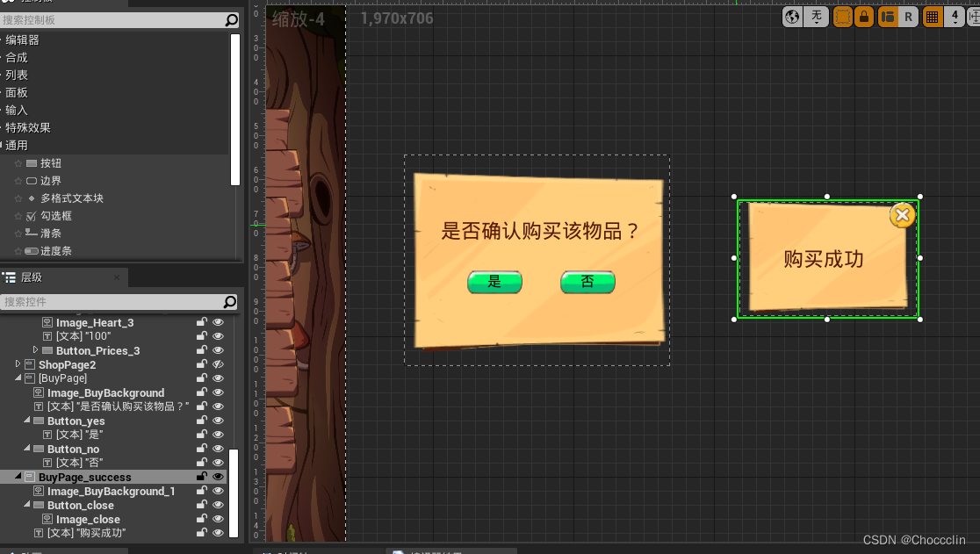
Task: Hide the [文本] "100" widget
Action: pyautogui.click(x=218, y=336)
